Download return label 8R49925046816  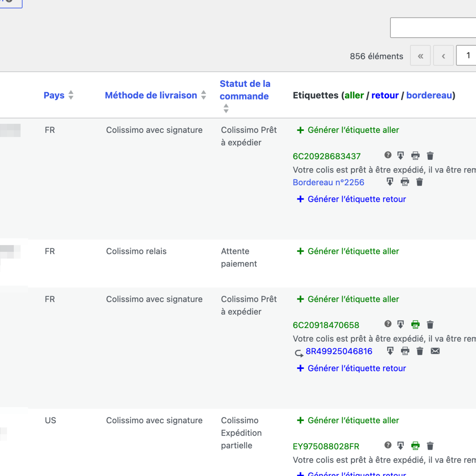tap(390, 351)
